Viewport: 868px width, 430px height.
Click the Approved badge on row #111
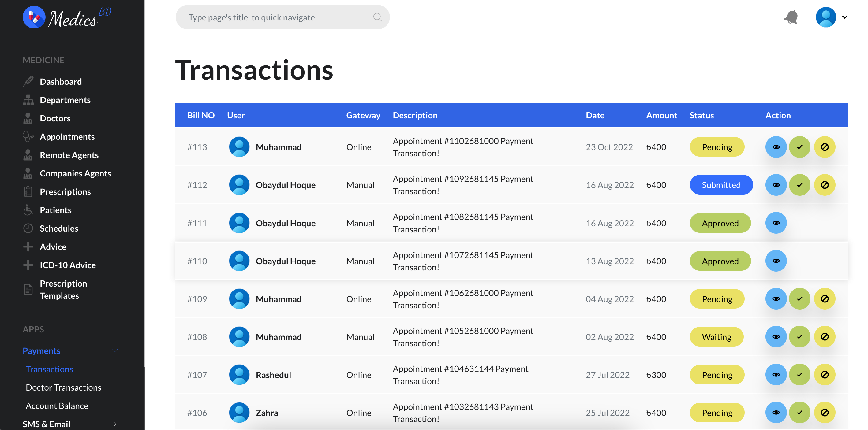720,223
